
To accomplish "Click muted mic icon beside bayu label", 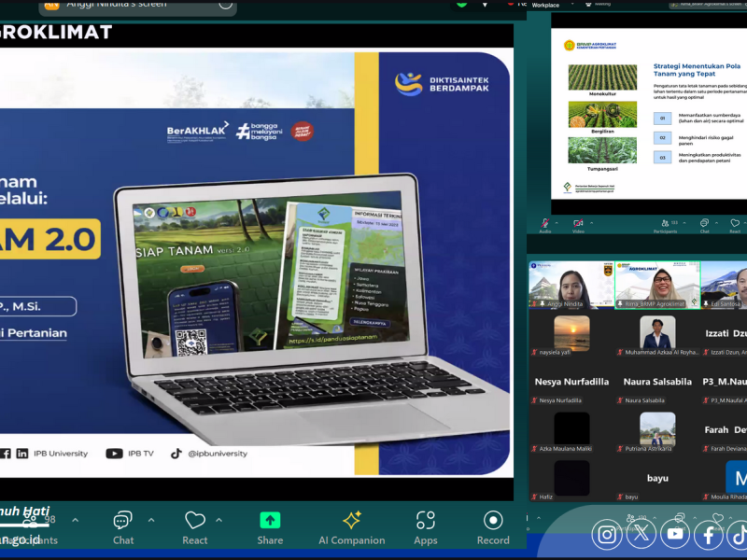I will point(620,497).
